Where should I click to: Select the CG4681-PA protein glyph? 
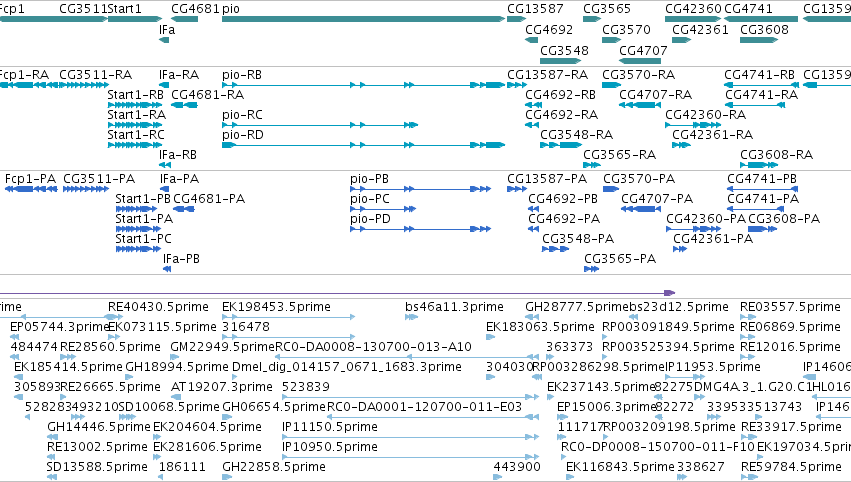pos(184,209)
